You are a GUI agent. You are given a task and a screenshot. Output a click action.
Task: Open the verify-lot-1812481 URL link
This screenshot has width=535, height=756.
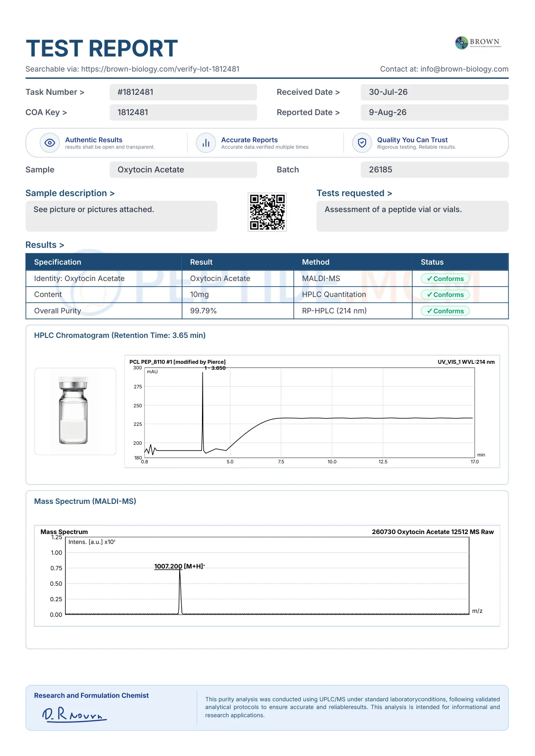click(160, 69)
